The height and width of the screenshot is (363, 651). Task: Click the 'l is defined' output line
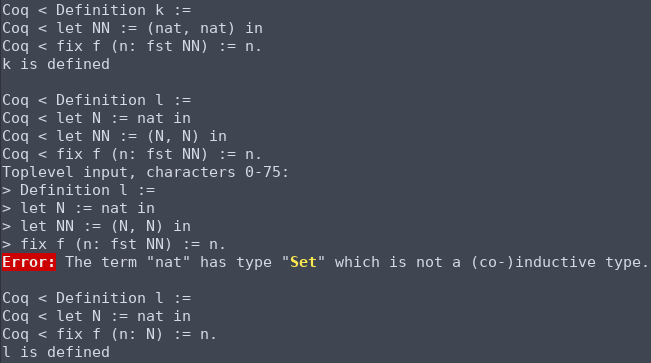point(56,352)
